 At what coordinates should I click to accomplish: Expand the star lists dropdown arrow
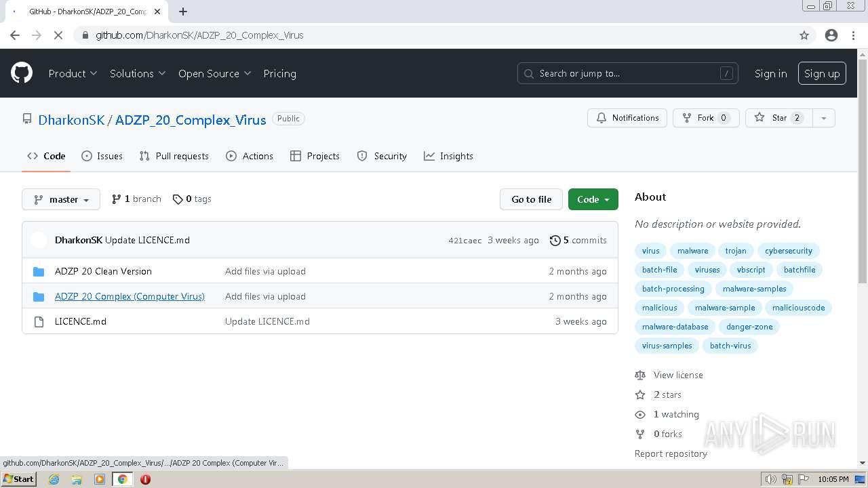823,118
